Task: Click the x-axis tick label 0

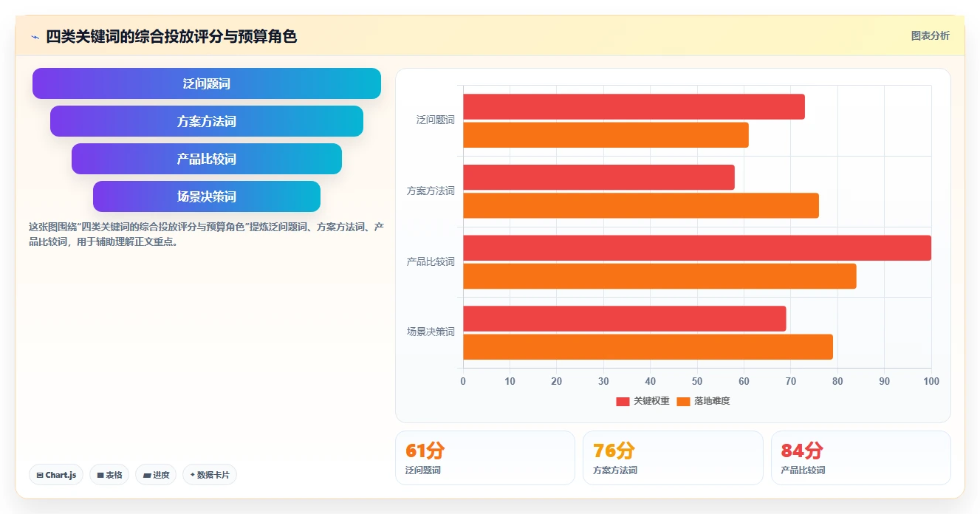Action: click(x=463, y=382)
